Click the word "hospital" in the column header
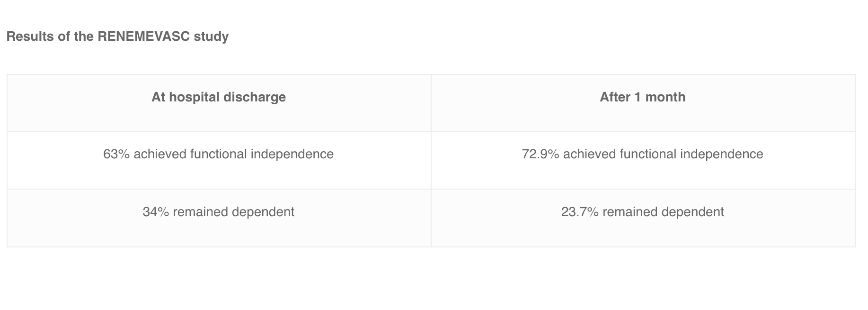This screenshot has width=868, height=310. point(194,97)
